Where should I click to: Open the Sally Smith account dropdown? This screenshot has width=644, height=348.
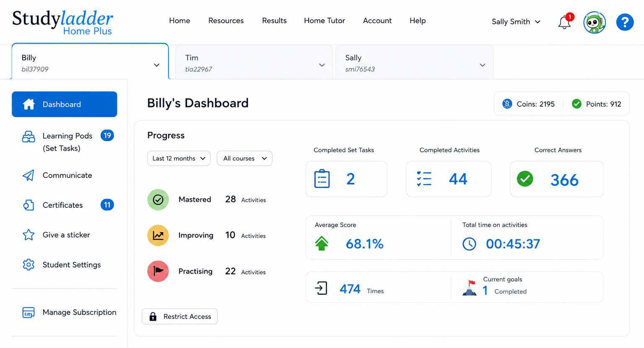coord(516,22)
